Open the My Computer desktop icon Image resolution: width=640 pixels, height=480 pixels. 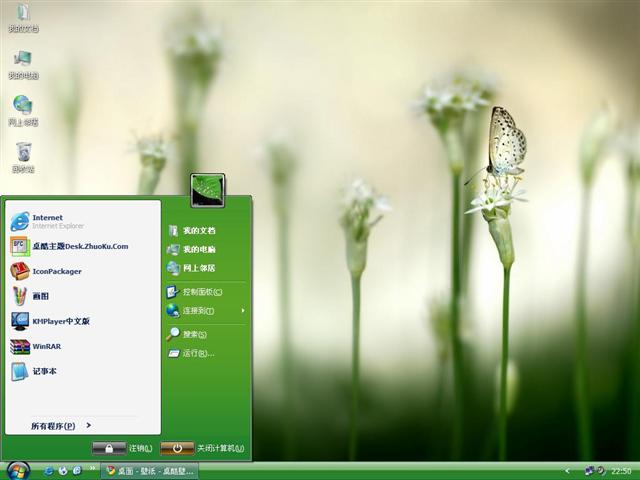[x=23, y=64]
